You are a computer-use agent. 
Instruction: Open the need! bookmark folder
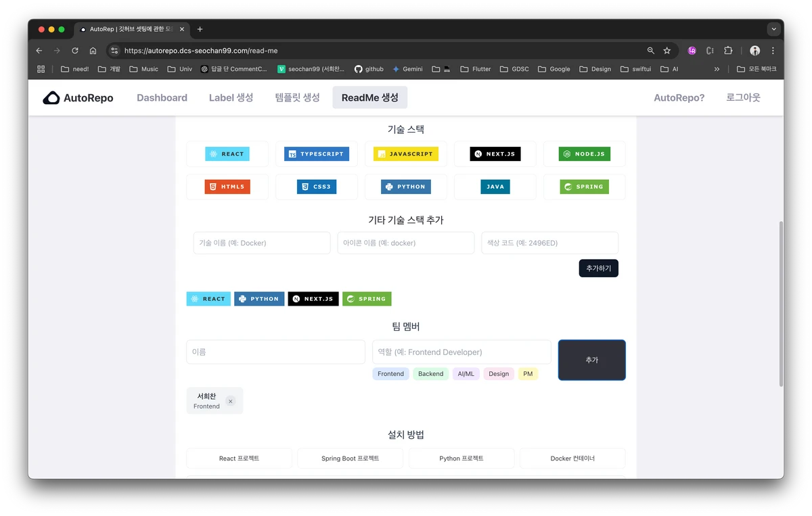pyautogui.click(x=74, y=69)
